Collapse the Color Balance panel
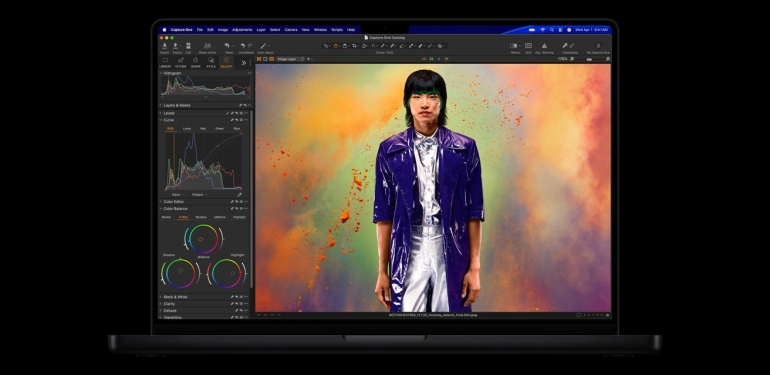This screenshot has width=770, height=375. tap(161, 209)
